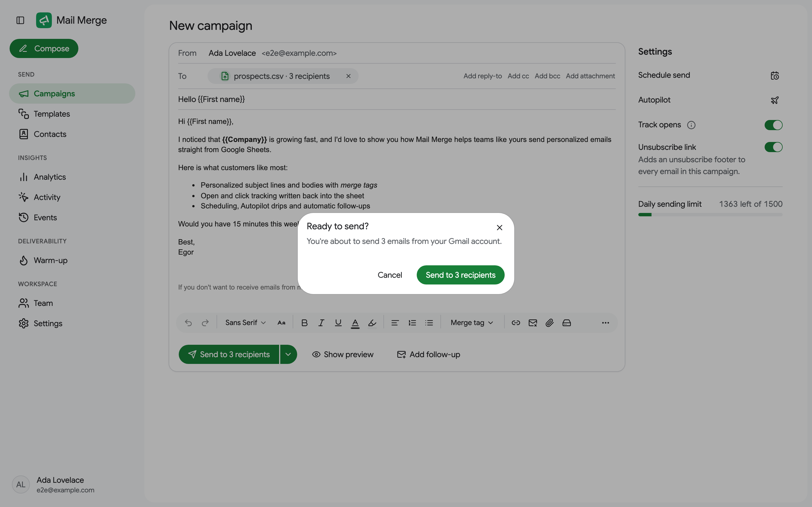
Task: Cancel the Ready to send dialog
Action: 390,275
